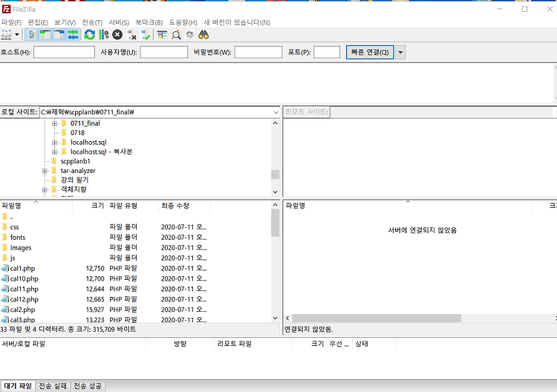Screen dimensions: 557x392
Task: Select the scpplanb1 folder in tree
Action: click(75, 161)
